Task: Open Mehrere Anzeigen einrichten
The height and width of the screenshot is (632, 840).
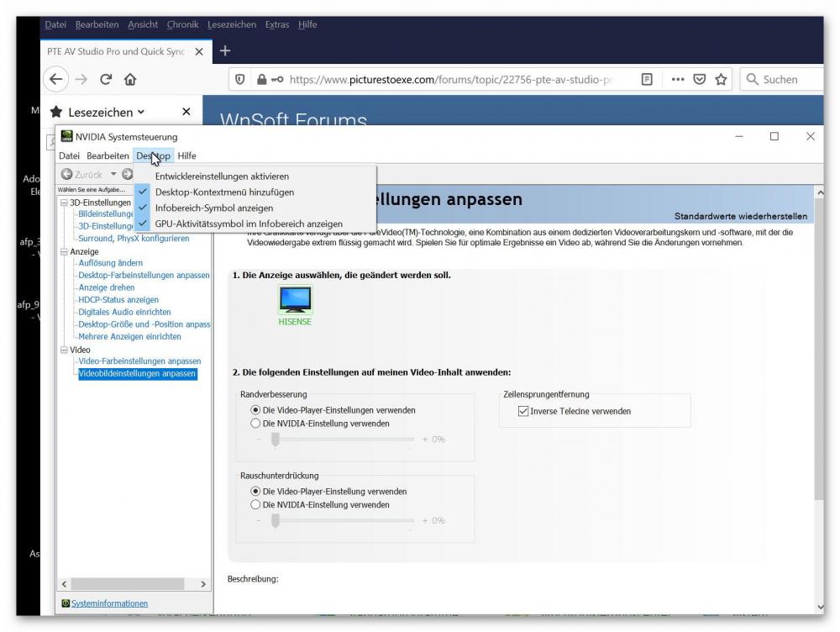Action: coord(129,337)
